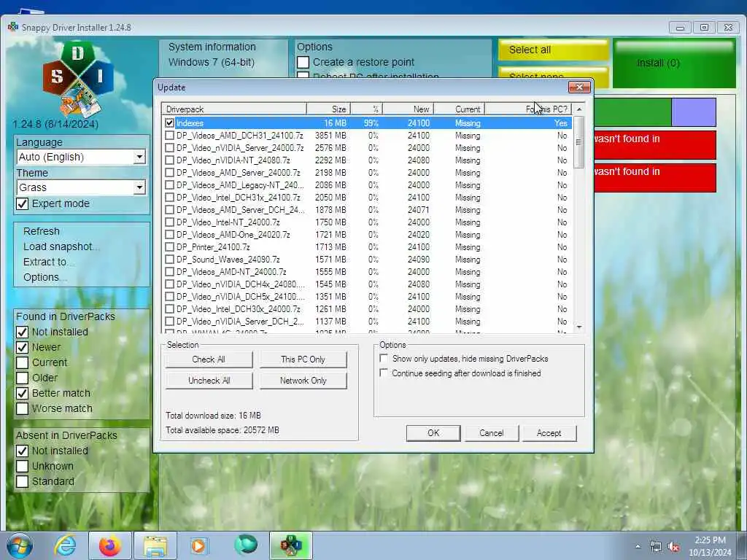This screenshot has width=747, height=560.
Task: Click the Refresh menu item
Action: [42, 231]
